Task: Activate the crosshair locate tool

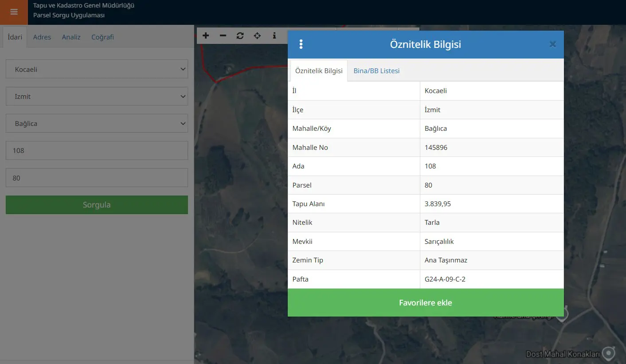Action: click(257, 35)
